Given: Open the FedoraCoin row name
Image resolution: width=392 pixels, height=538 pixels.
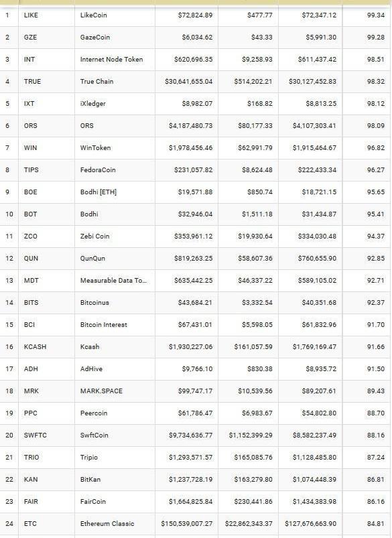Looking at the screenshot, I should pyautogui.click(x=98, y=170).
